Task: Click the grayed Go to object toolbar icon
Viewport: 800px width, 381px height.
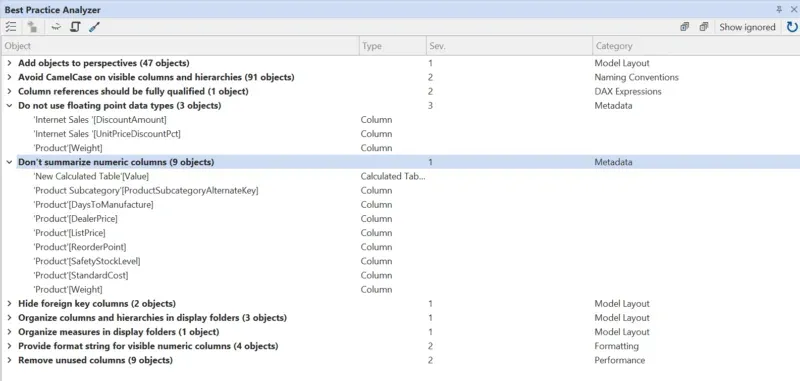Action: point(33,27)
